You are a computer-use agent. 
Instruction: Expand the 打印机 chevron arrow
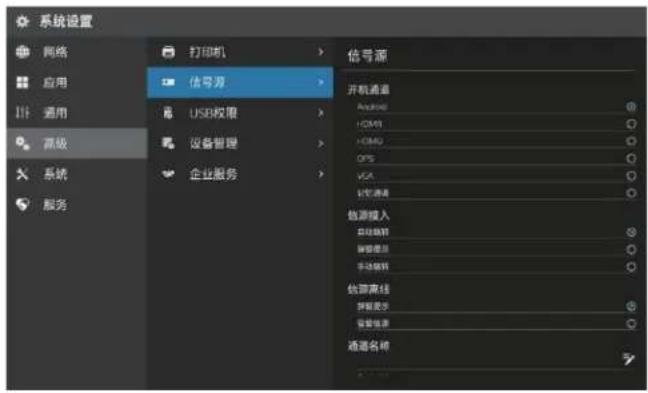(x=321, y=52)
